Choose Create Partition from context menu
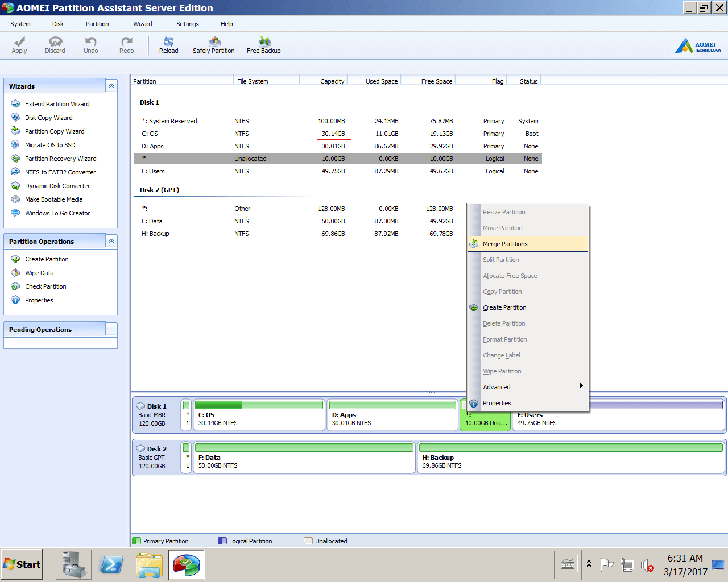Screen dimensions: 728x582 (x=528, y=307)
